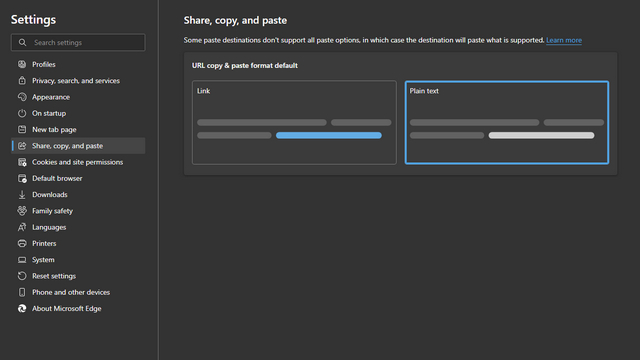Choose Plain text as URL paste format
Viewport: 640px width, 360px height.
tap(507, 122)
